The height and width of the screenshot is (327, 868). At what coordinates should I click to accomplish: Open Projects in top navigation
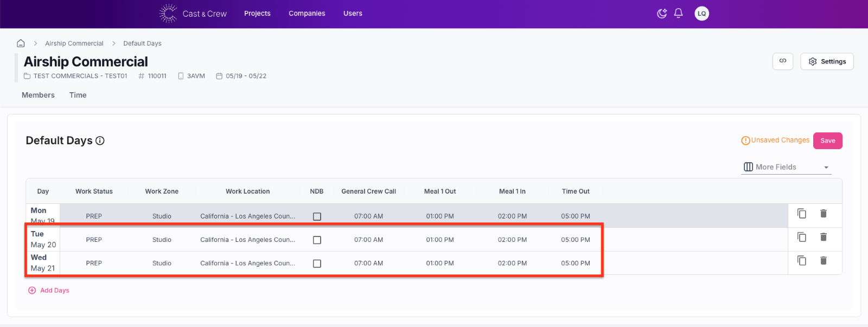[x=257, y=14]
